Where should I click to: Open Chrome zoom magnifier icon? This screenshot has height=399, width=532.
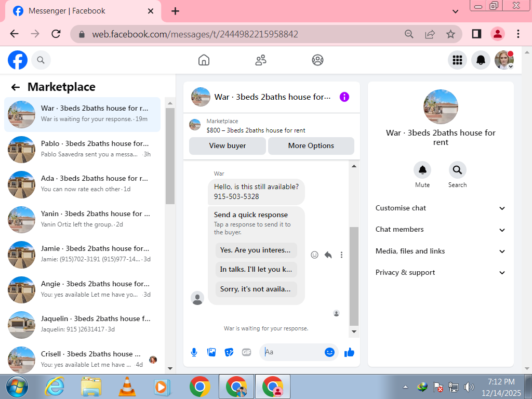[x=409, y=34]
